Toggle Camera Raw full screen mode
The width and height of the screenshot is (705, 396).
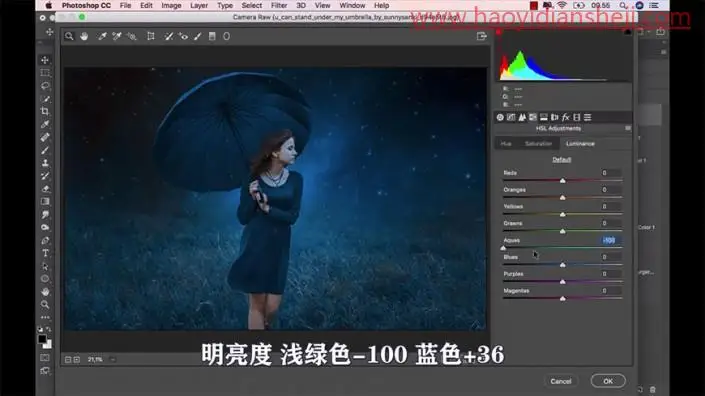pos(482,36)
